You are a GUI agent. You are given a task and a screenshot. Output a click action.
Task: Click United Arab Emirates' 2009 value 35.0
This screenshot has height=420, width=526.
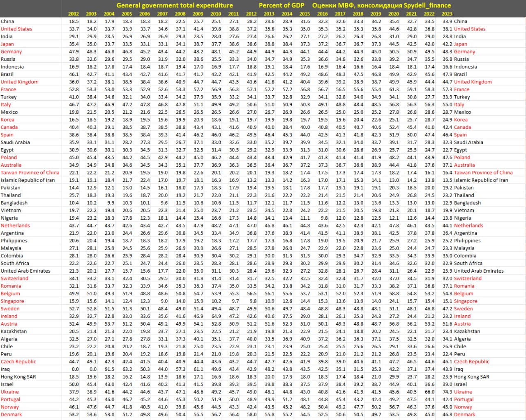198,271
